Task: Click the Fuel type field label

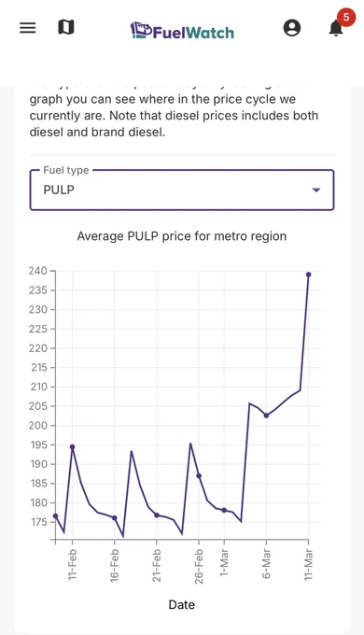Action: [66, 170]
